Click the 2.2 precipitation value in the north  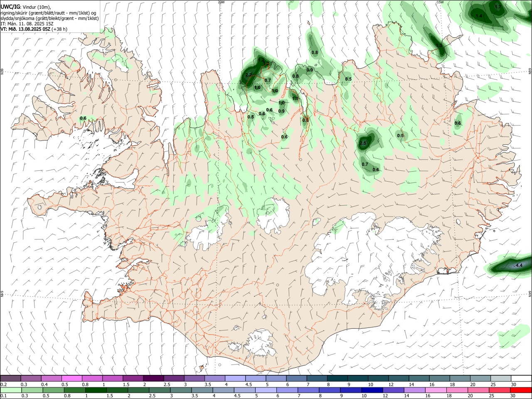tap(249, 75)
